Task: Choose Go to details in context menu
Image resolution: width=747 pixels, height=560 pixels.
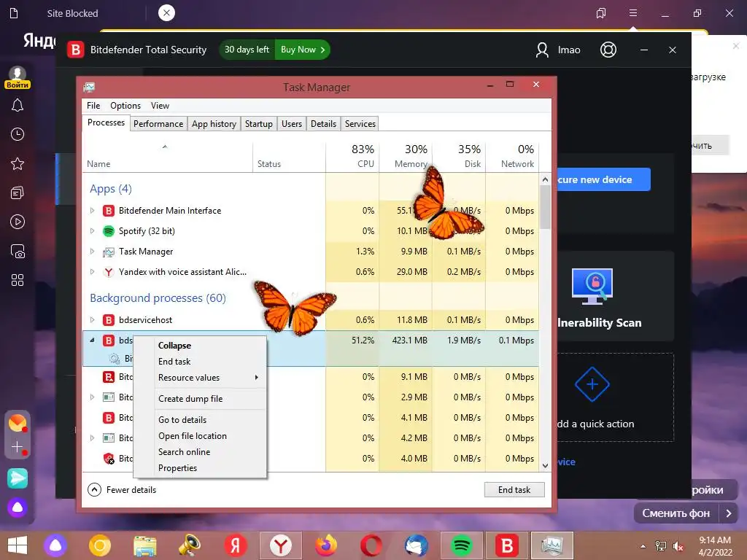Action: (x=200, y=419)
